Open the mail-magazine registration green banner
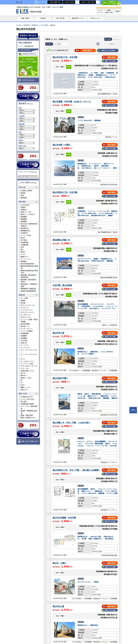This screenshot has width=138, height=644. tap(28, 66)
